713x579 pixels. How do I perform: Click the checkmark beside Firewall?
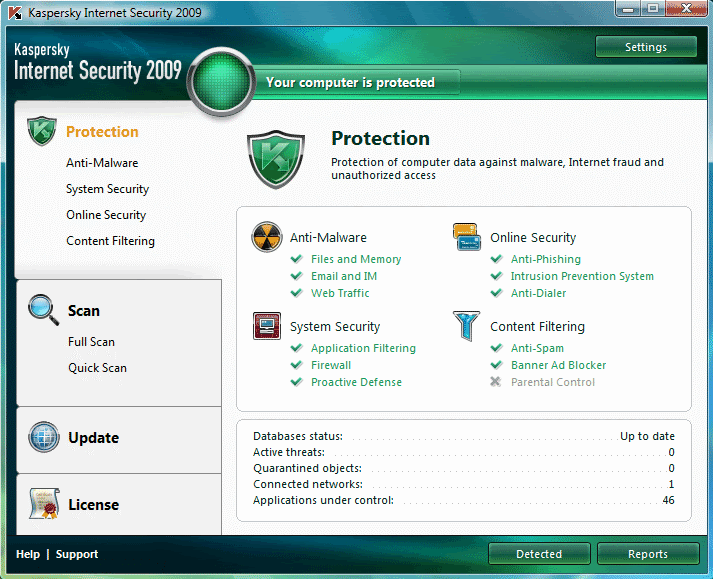click(296, 365)
